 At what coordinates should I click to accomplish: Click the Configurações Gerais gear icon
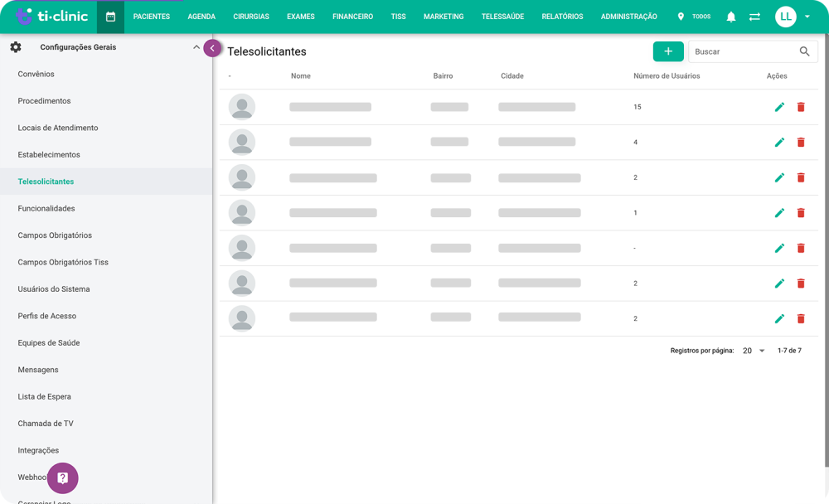click(16, 47)
